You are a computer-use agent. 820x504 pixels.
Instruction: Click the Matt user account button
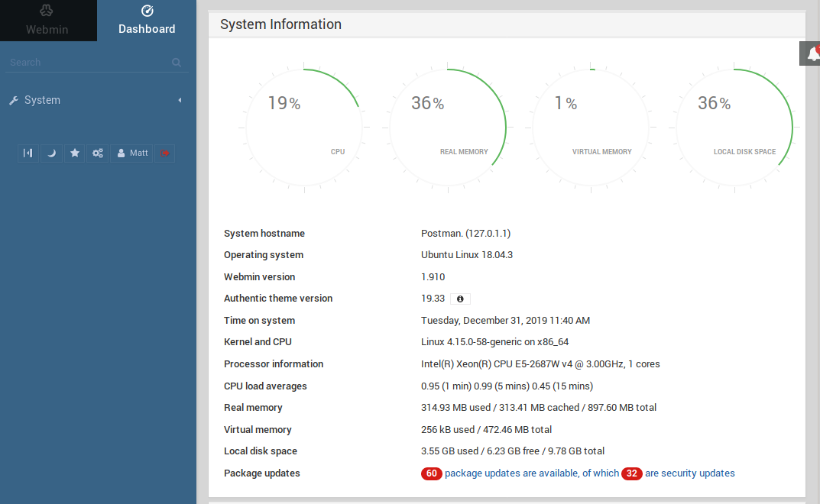pos(131,153)
